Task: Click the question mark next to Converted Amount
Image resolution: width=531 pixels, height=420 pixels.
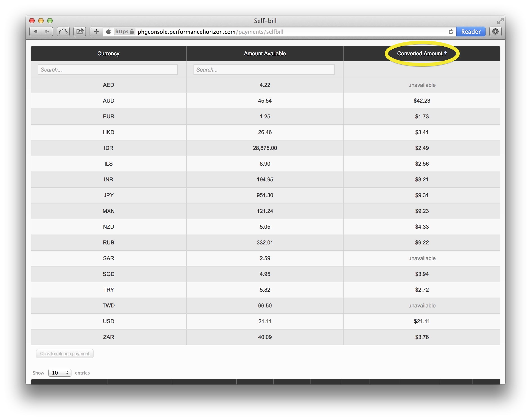Action: click(445, 53)
